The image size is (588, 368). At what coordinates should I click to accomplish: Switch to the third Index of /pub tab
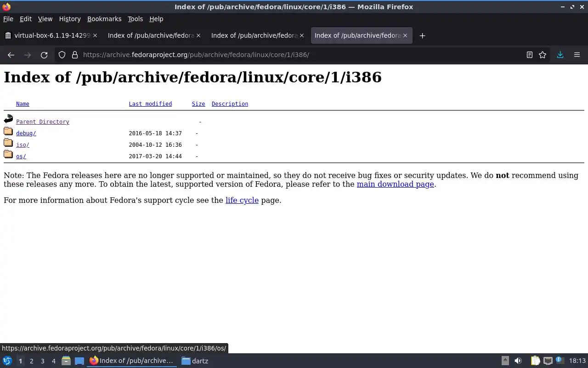[257, 35]
